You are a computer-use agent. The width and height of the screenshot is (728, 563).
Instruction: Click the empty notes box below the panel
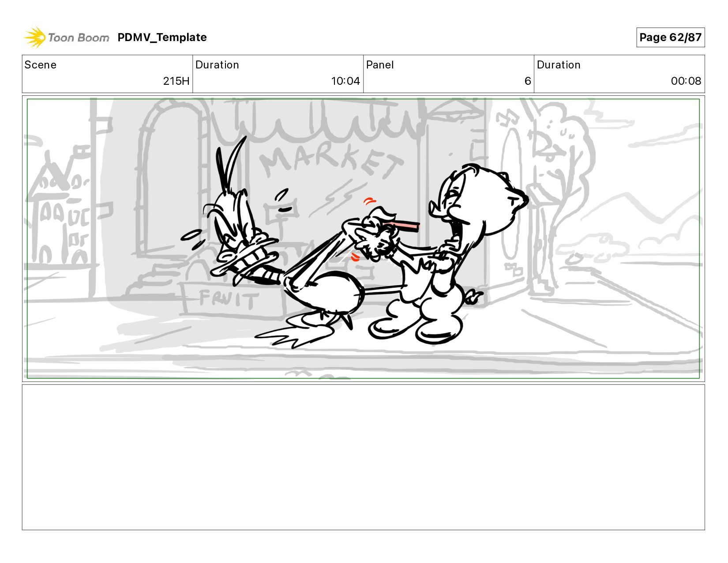click(364, 457)
